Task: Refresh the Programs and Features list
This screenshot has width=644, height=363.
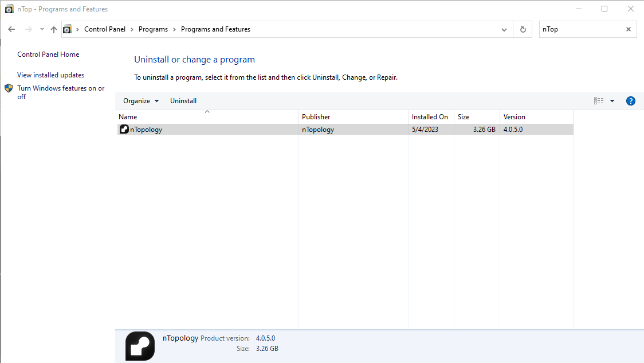Action: pos(523,30)
